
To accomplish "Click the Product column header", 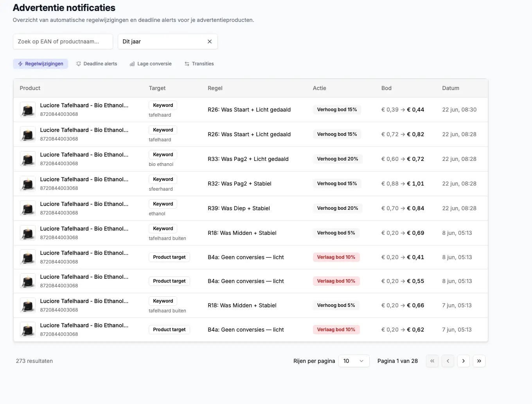I will click(30, 88).
